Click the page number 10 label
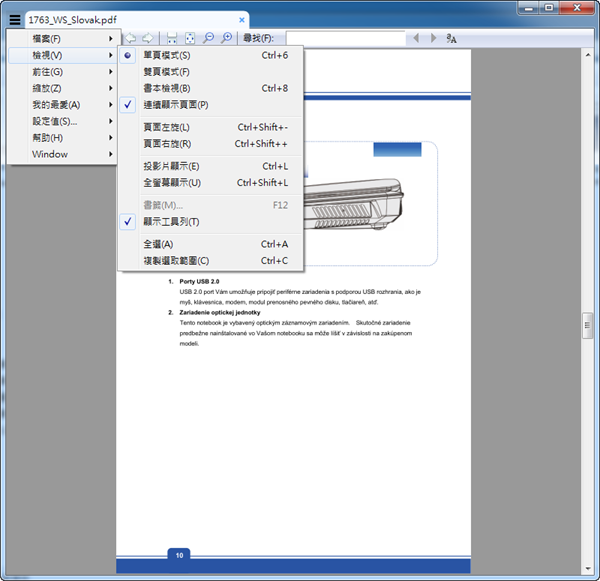Viewport: 600px width, 581px height. click(179, 555)
